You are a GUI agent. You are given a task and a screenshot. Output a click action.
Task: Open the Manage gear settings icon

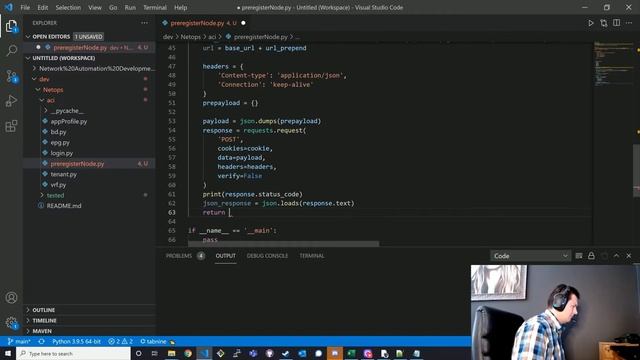11,323
